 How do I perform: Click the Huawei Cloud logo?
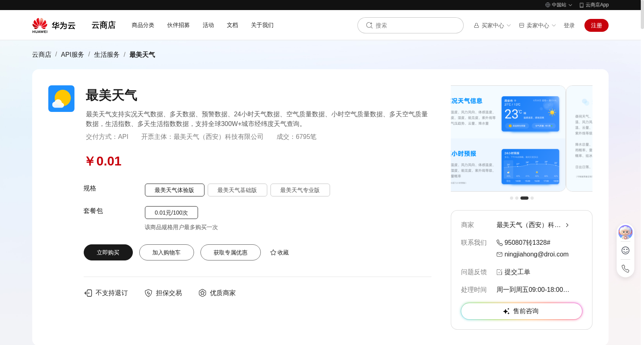[x=54, y=25]
